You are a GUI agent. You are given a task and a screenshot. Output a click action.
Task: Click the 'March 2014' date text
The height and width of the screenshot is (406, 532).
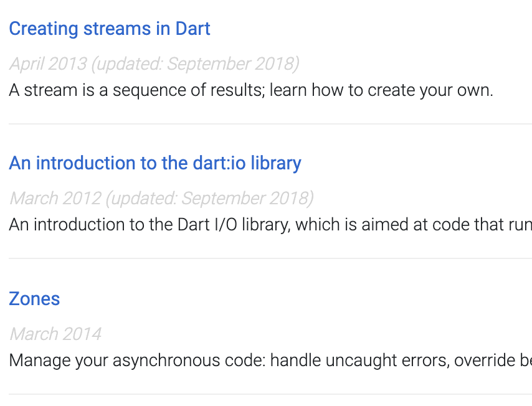(x=55, y=334)
